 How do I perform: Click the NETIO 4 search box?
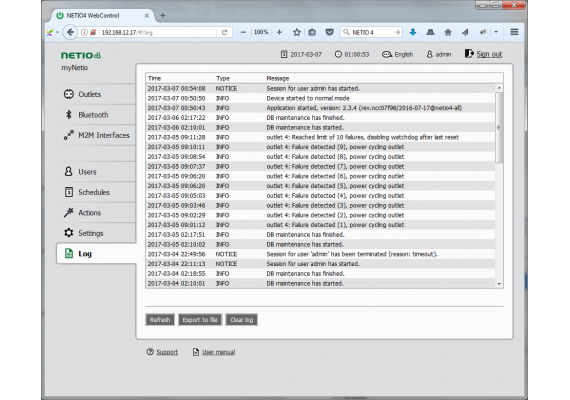click(x=371, y=32)
